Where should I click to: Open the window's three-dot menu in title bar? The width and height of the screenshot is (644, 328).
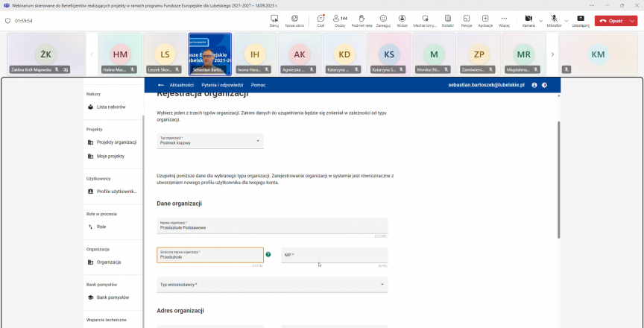coord(592,5)
